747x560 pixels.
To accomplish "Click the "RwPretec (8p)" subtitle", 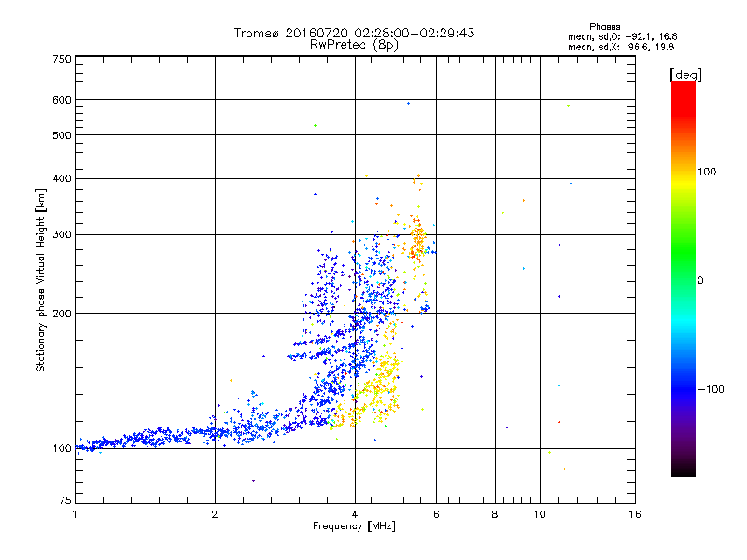I will point(354,45).
